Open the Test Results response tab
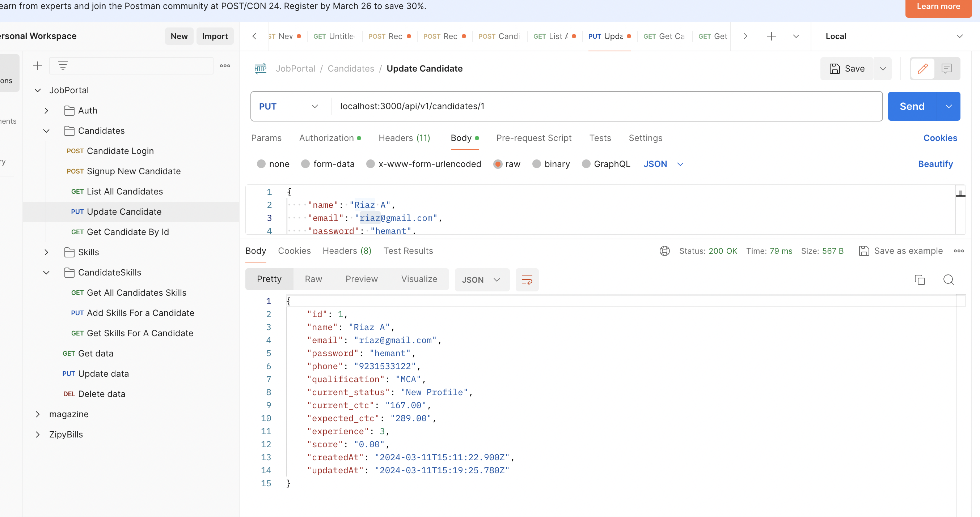 coord(408,251)
